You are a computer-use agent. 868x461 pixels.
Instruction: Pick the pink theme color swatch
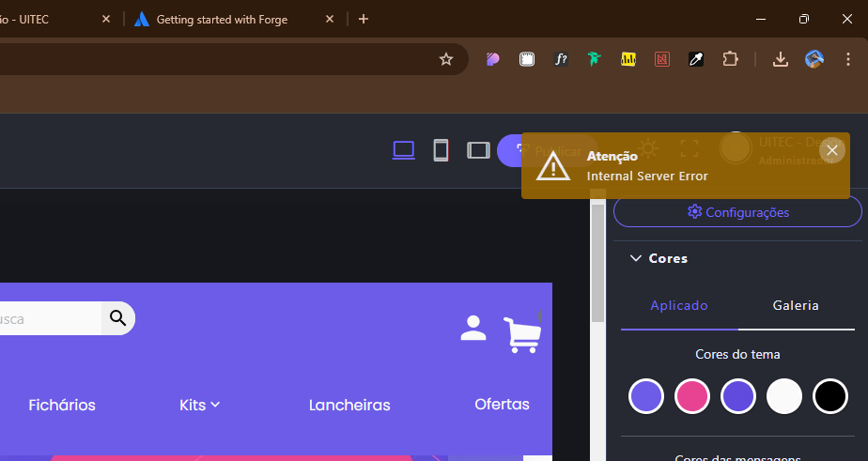pyautogui.click(x=692, y=396)
